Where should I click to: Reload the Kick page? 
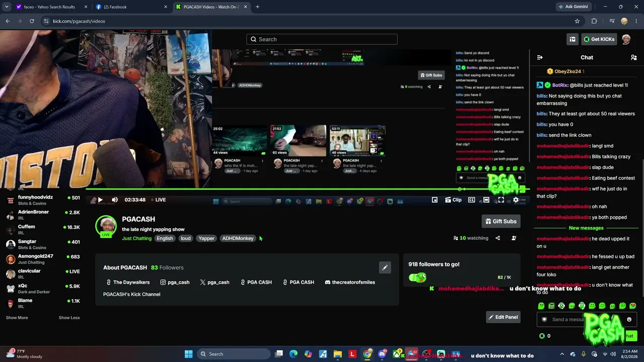click(32, 21)
